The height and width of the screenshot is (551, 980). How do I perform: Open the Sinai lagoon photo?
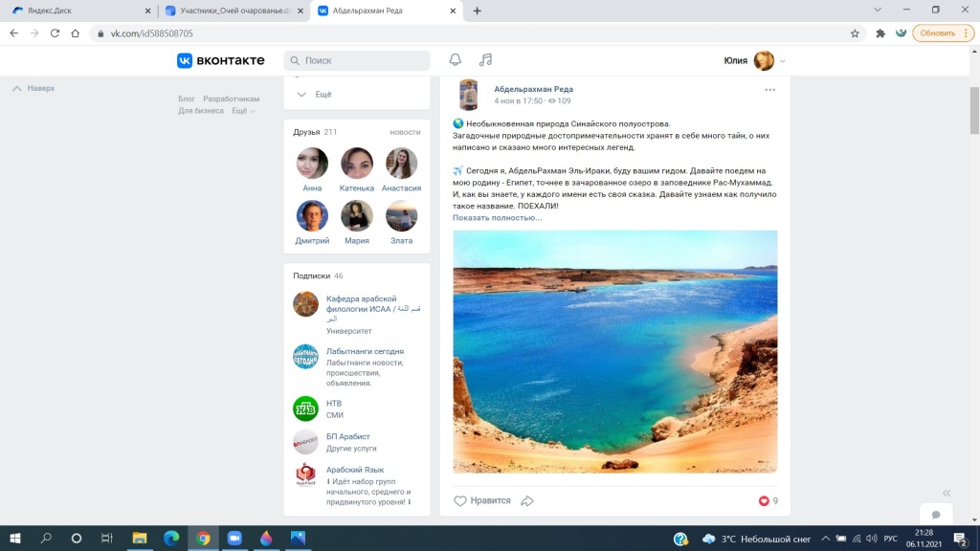(x=614, y=351)
